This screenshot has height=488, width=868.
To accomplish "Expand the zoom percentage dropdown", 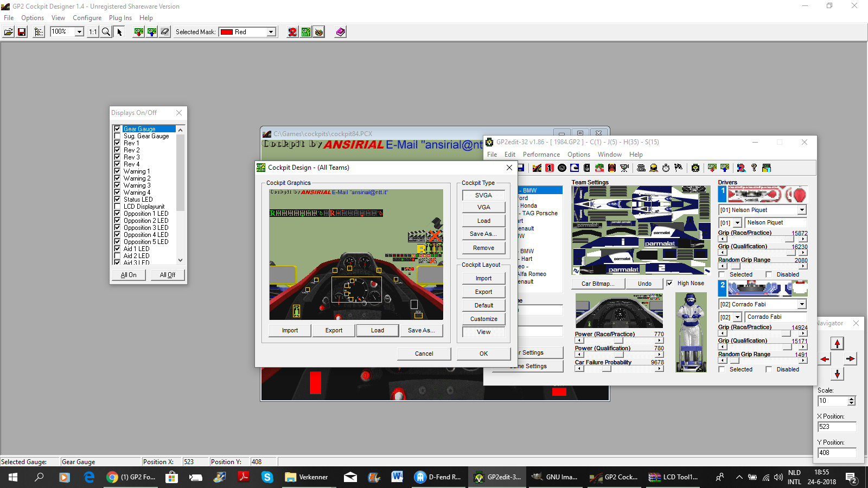I will [x=79, y=32].
